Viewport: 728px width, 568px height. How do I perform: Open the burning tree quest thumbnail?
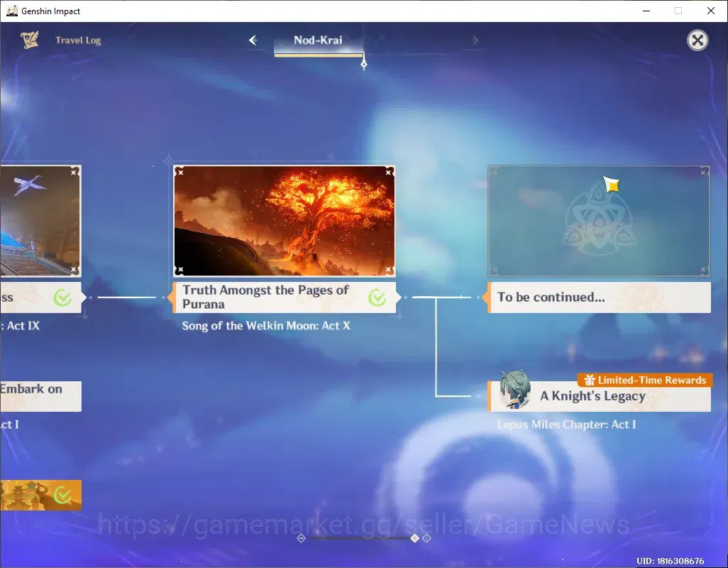(x=284, y=221)
